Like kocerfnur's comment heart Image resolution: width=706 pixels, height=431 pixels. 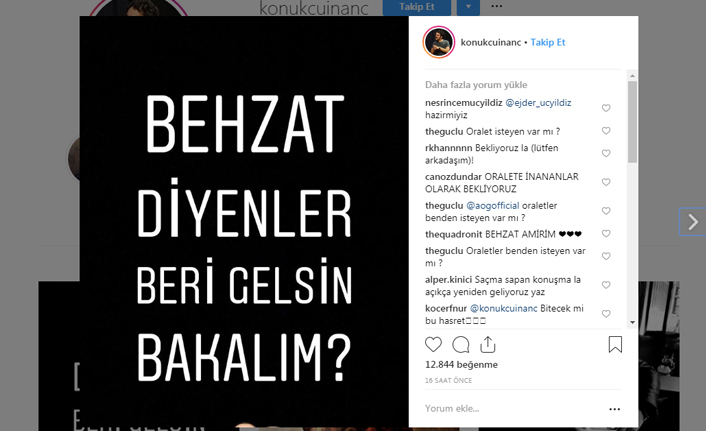[x=606, y=313]
